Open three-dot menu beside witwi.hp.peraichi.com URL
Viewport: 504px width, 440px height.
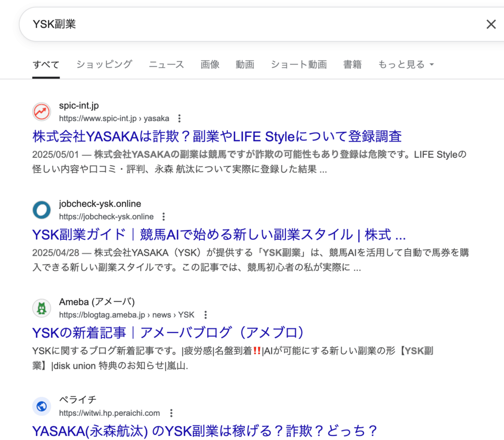point(171,413)
